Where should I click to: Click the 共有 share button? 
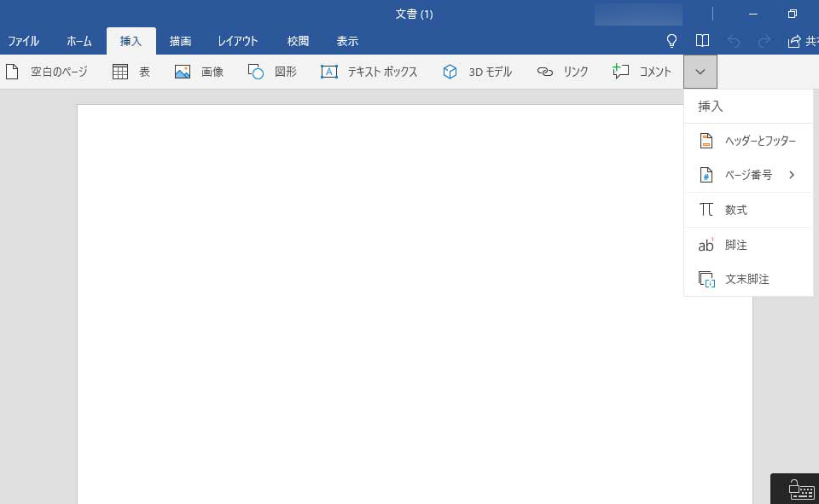click(804, 41)
